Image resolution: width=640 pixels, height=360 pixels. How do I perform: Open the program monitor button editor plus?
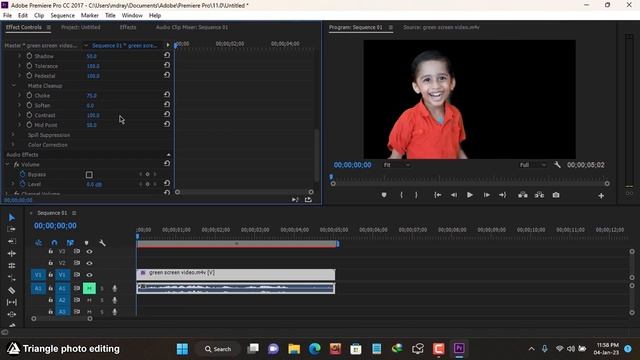tap(601, 196)
